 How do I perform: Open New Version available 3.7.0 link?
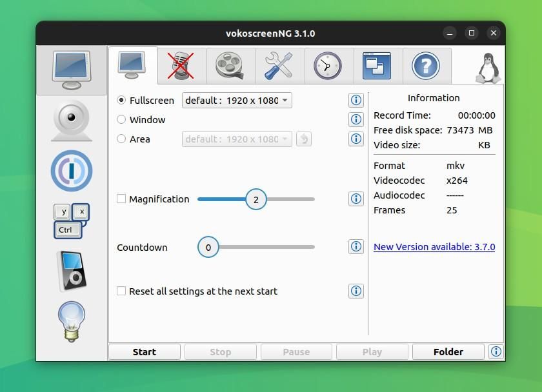coord(434,247)
